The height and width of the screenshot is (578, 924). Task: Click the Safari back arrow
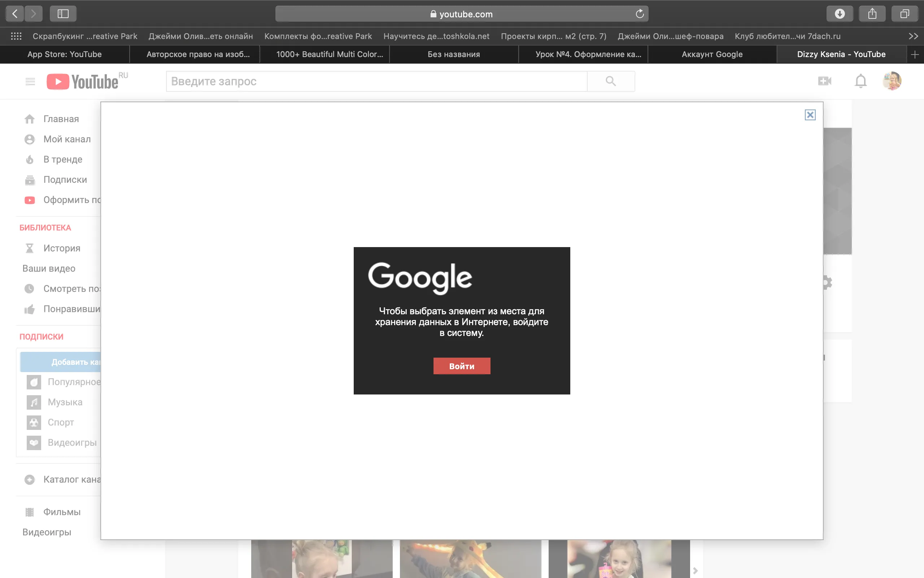click(15, 14)
